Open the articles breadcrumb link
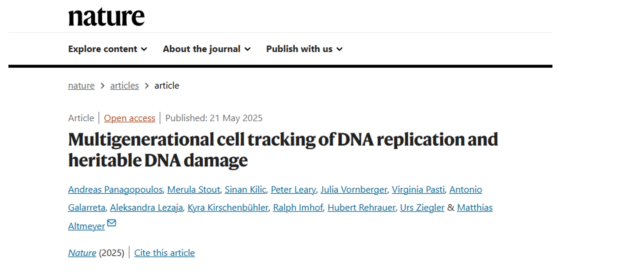 [x=125, y=86]
